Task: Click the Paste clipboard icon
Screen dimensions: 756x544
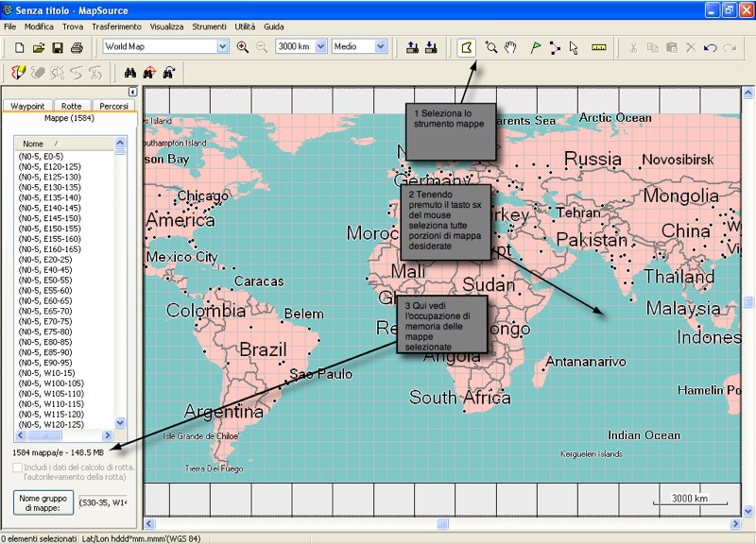Action: pos(672,47)
